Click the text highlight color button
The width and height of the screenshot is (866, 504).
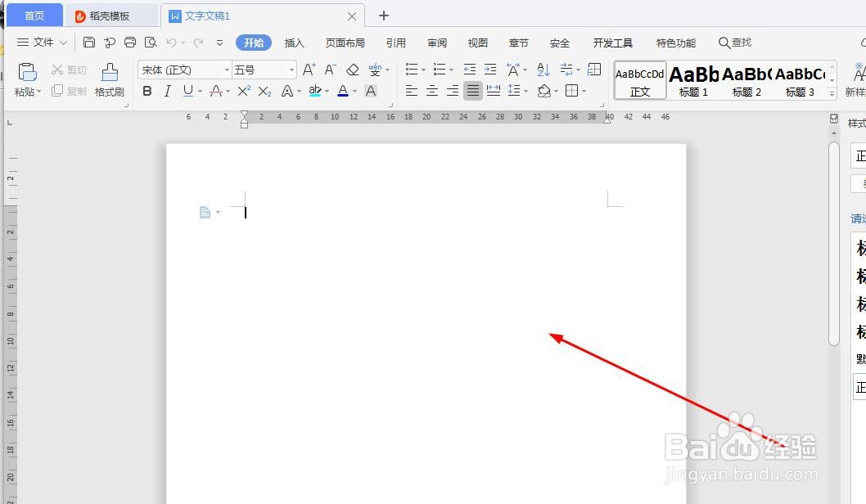(x=315, y=91)
